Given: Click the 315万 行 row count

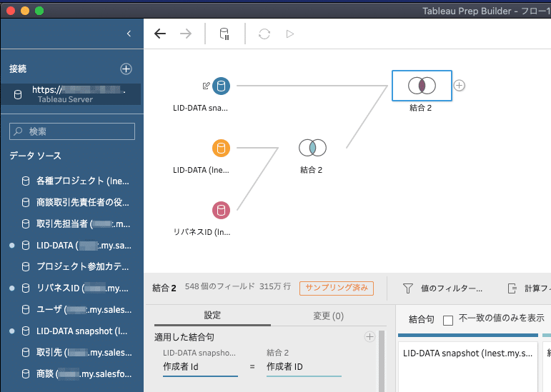Looking at the screenshot, I should click(x=275, y=286).
